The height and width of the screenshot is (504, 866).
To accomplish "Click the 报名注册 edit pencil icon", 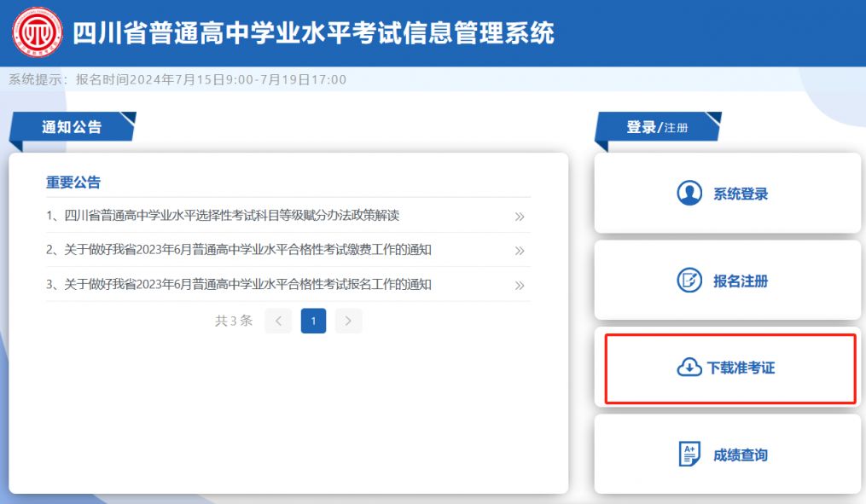I will pos(689,281).
